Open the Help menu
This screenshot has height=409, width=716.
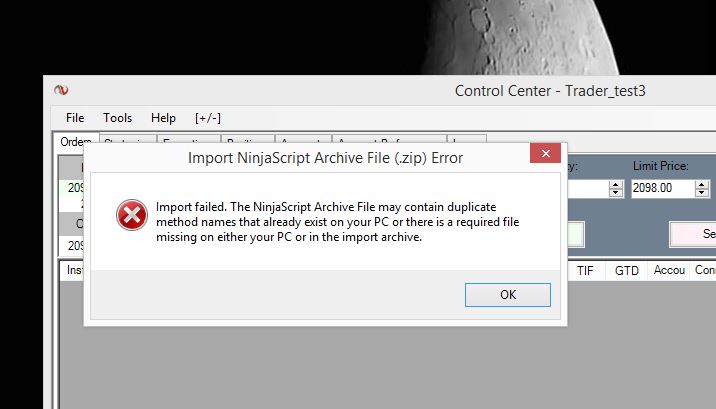pos(163,118)
